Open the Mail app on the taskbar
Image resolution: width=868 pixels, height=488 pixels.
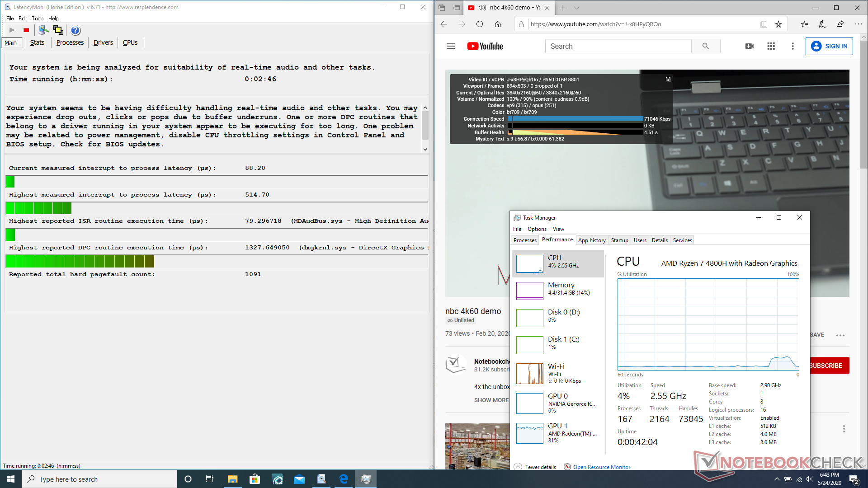[x=299, y=479]
